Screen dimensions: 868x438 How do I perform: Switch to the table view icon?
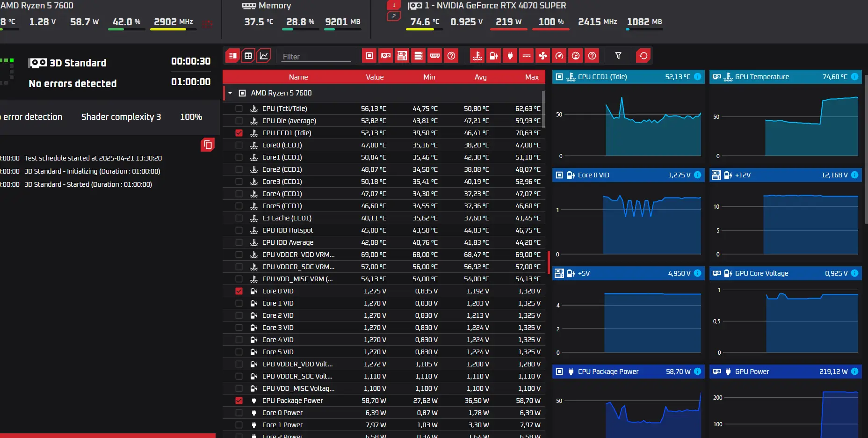coord(248,56)
